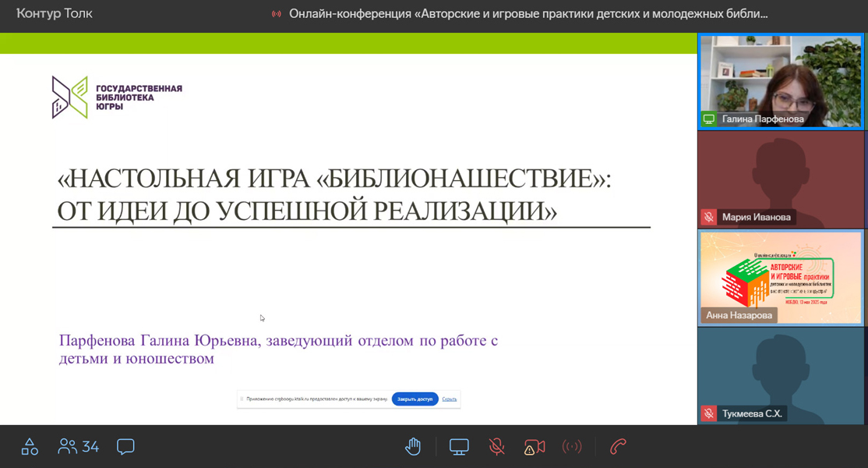Image resolution: width=868 pixels, height=468 pixels.
Task: Raise your hand in the meeting
Action: (x=413, y=447)
